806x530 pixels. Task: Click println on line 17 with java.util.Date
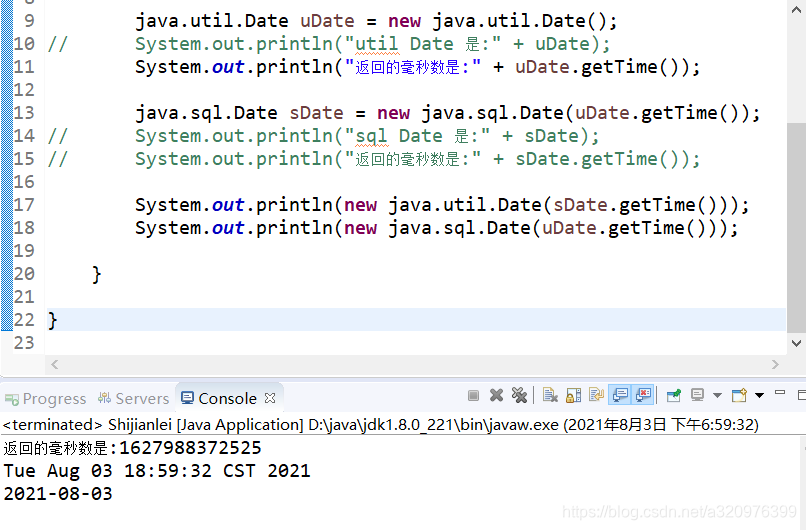(x=442, y=205)
